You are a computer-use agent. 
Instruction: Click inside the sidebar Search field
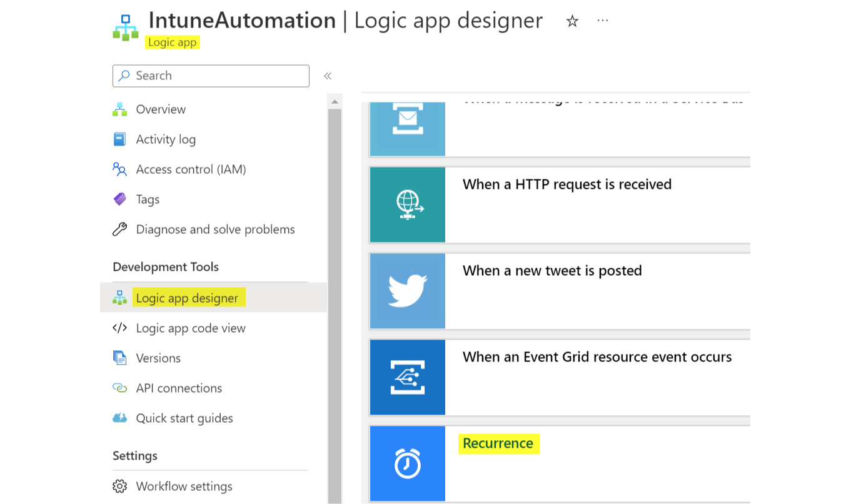click(x=211, y=75)
